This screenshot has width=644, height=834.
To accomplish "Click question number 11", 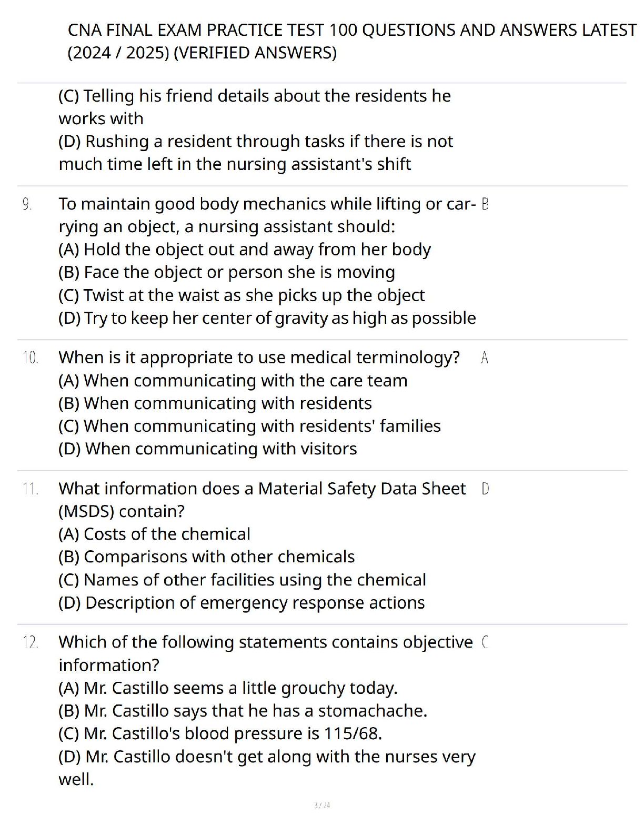I will click(31, 489).
